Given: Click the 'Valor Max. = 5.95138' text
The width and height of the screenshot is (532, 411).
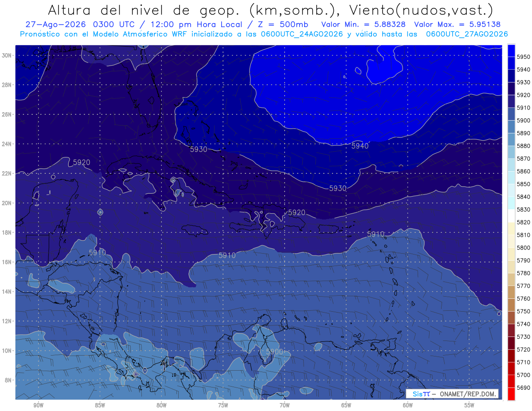Looking at the screenshot, I should (x=457, y=24).
